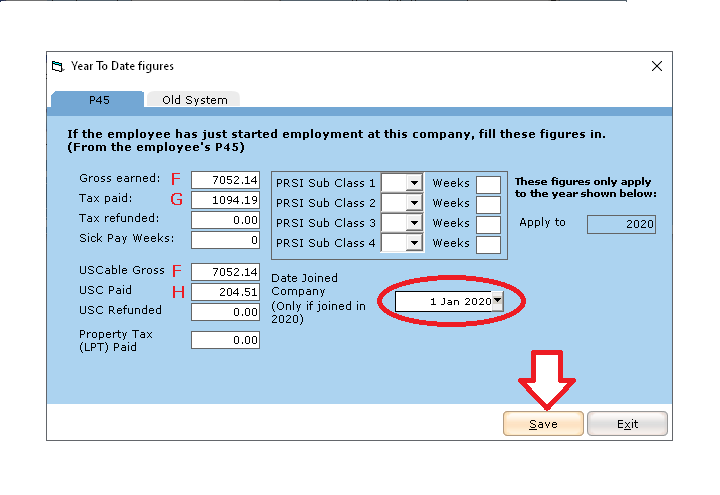Focus the Sick Pay Weeks field

click(x=225, y=240)
